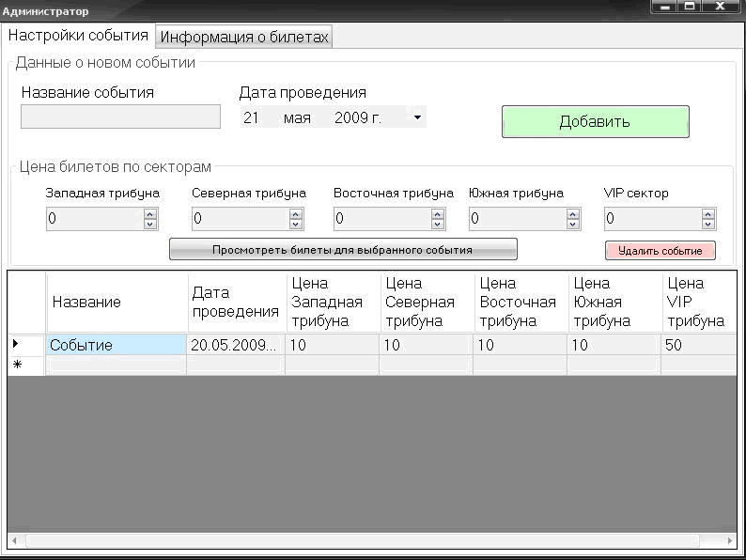The width and height of the screenshot is (746, 560).
Task: Increase the Западная трибуна price with up arrow
Action: pos(150,214)
